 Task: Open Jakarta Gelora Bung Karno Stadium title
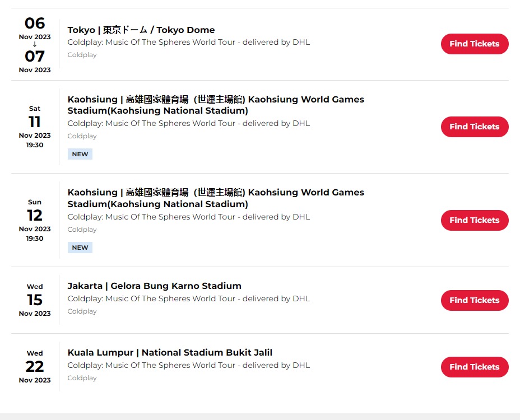[155, 286]
